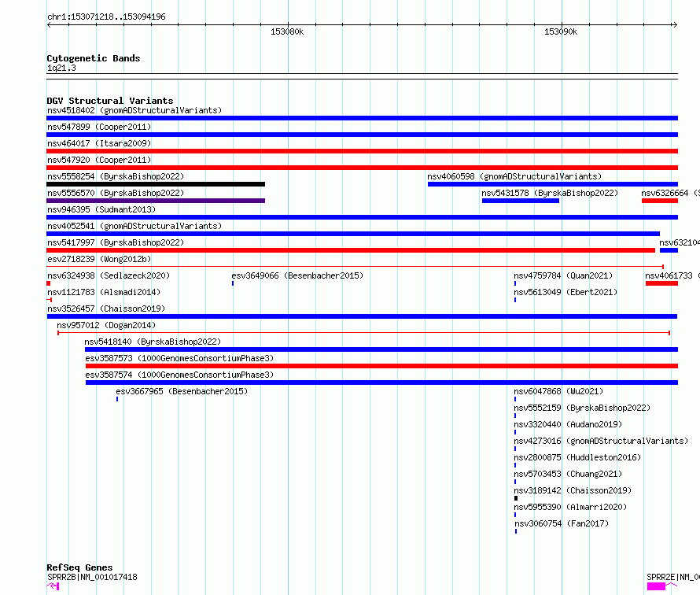Open the nsv5417997 (ByrskaBishop2022) label
This screenshot has height=595, width=700.
[116, 242]
